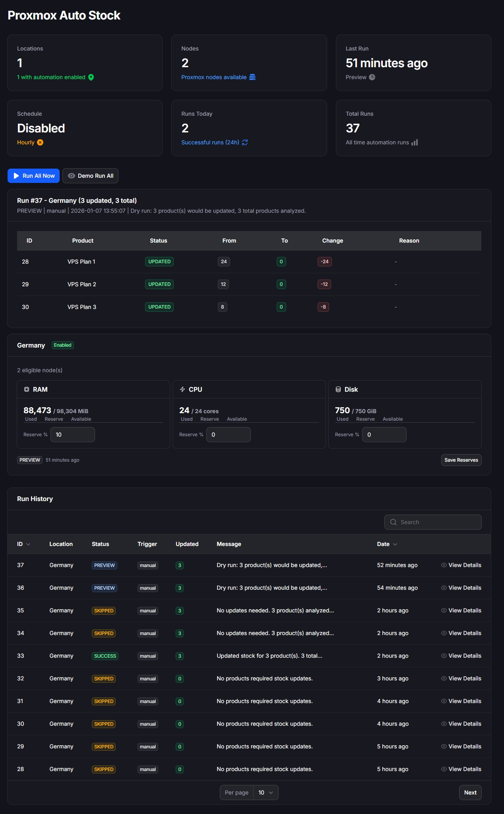Viewport: 504px width, 814px height.
Task: Start a Demo Run All preview
Action: pyautogui.click(x=90, y=176)
